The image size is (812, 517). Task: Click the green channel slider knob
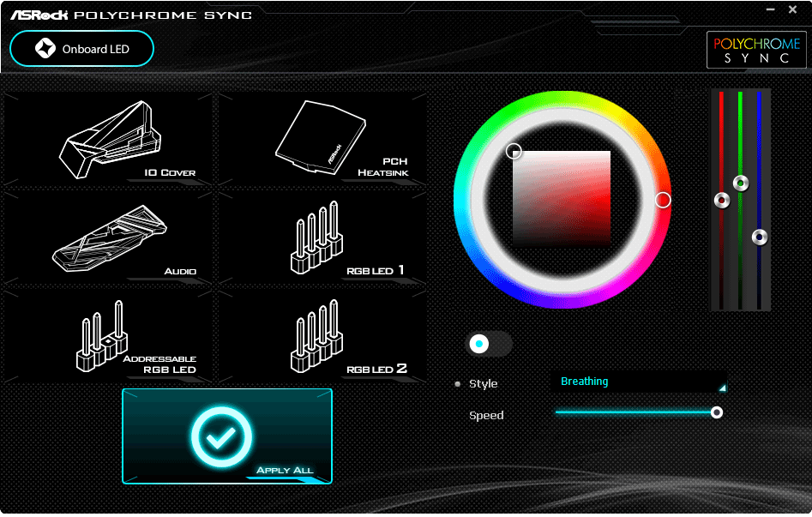click(741, 183)
